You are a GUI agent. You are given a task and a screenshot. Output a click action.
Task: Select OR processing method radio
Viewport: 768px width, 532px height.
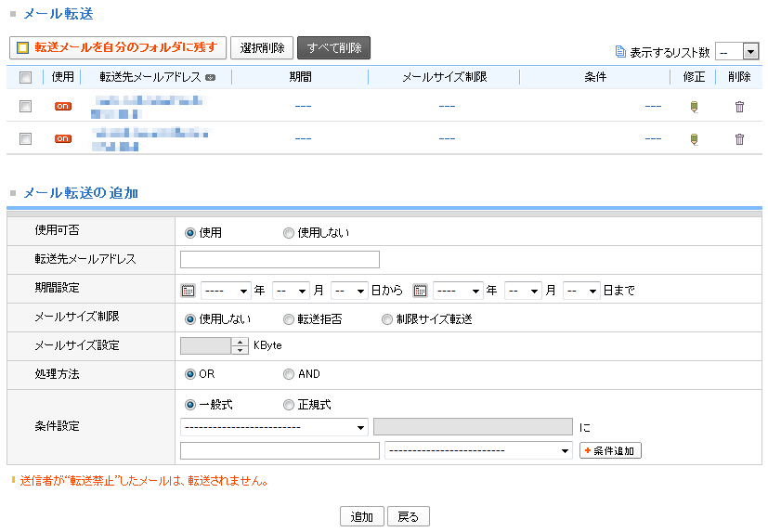click(190, 374)
